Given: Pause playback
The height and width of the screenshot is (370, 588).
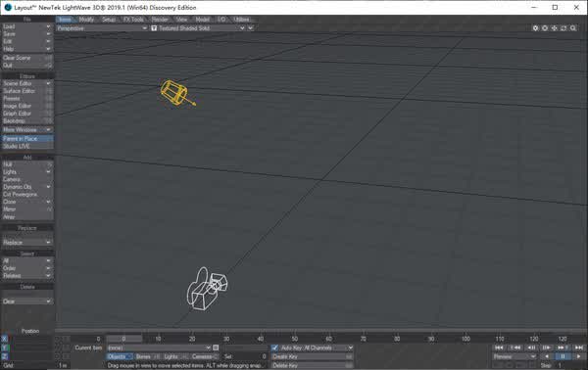Looking at the screenshot, I should [x=563, y=356].
